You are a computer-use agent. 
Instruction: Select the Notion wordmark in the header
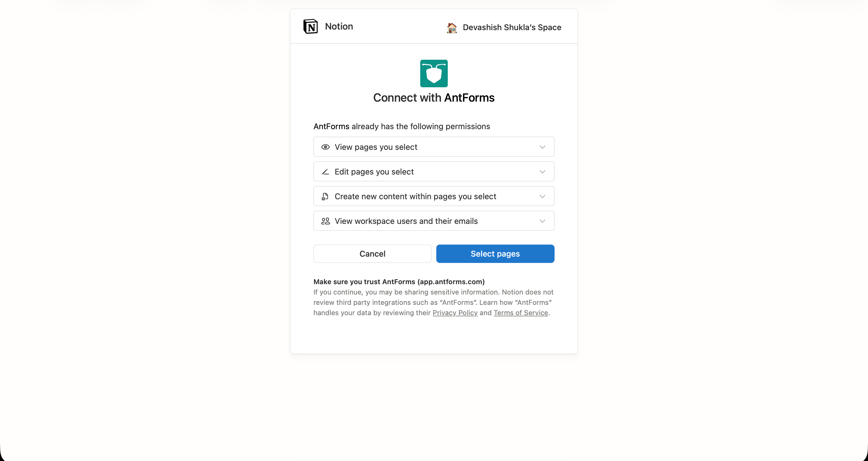[x=339, y=26]
